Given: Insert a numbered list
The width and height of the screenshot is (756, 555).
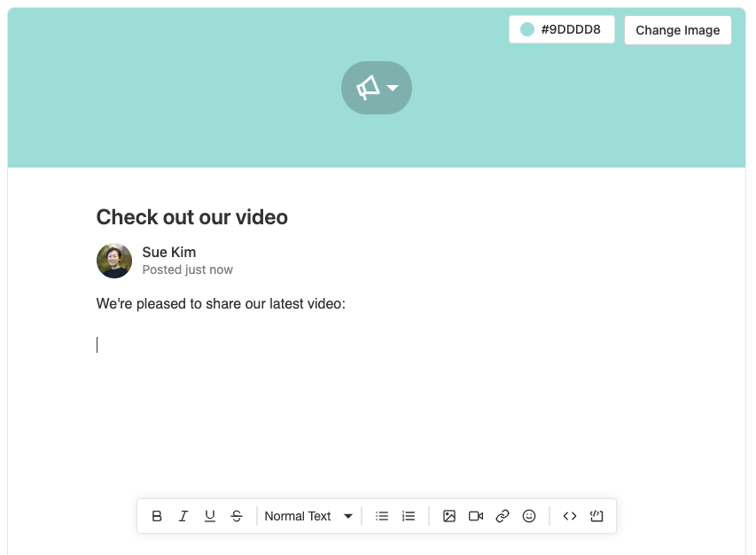Looking at the screenshot, I should 409,516.
